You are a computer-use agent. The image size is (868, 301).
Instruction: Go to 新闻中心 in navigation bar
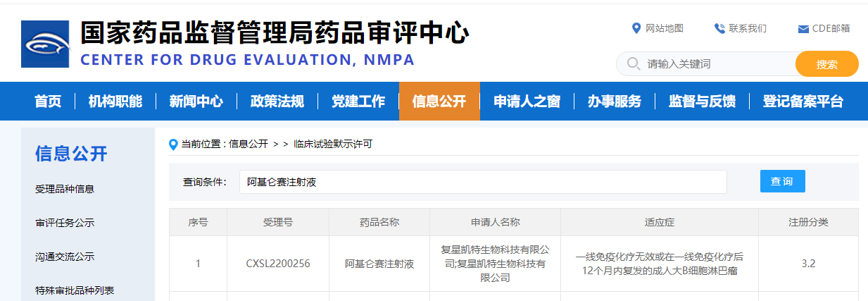pyautogui.click(x=196, y=102)
